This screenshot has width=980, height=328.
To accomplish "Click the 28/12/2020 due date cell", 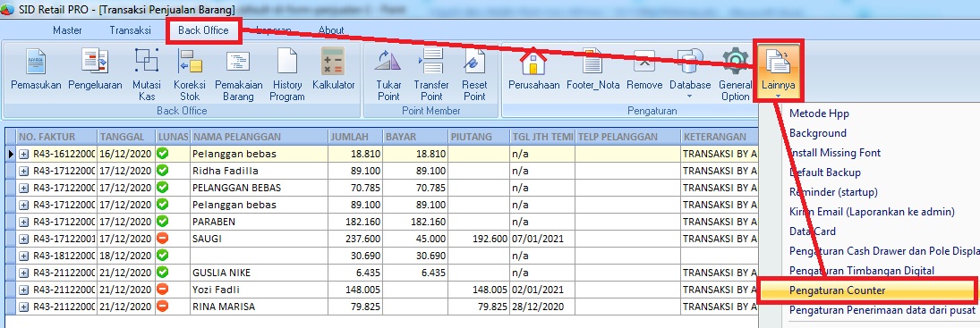I will 541,307.
